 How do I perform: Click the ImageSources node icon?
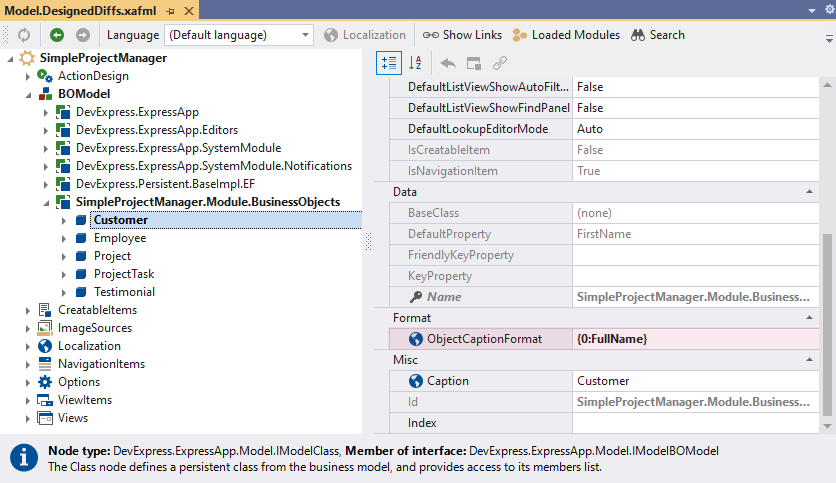(45, 328)
